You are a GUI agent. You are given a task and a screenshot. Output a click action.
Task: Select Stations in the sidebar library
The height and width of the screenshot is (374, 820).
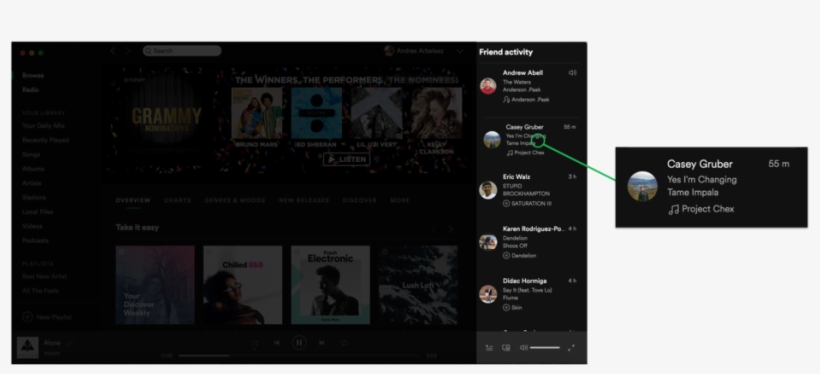[34, 198]
